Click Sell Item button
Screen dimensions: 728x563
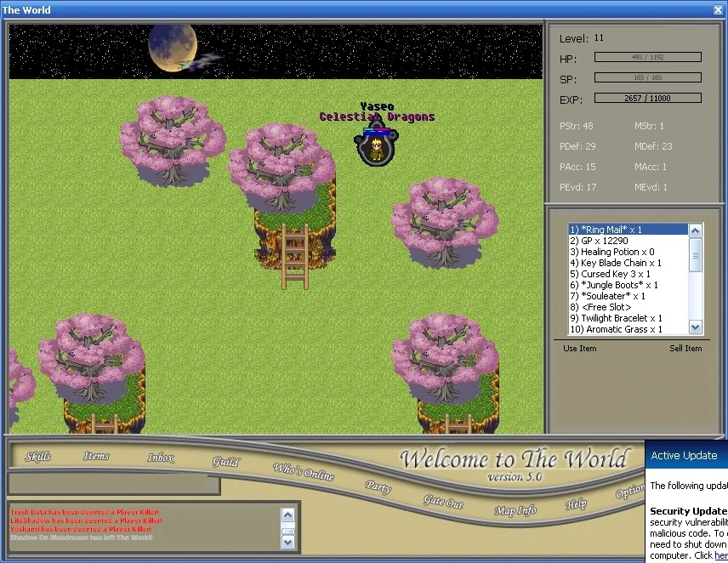[685, 348]
